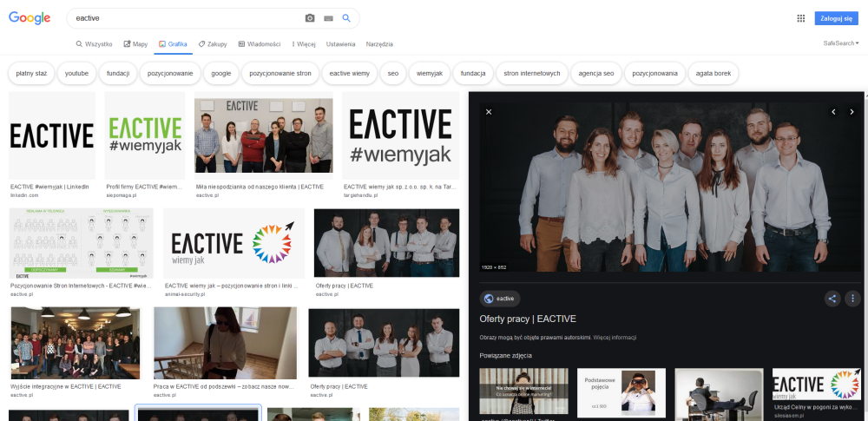Open the targiehandlu.pl EACTIVE logo thumbnail
The height and width of the screenshot is (421, 868).
click(400, 135)
